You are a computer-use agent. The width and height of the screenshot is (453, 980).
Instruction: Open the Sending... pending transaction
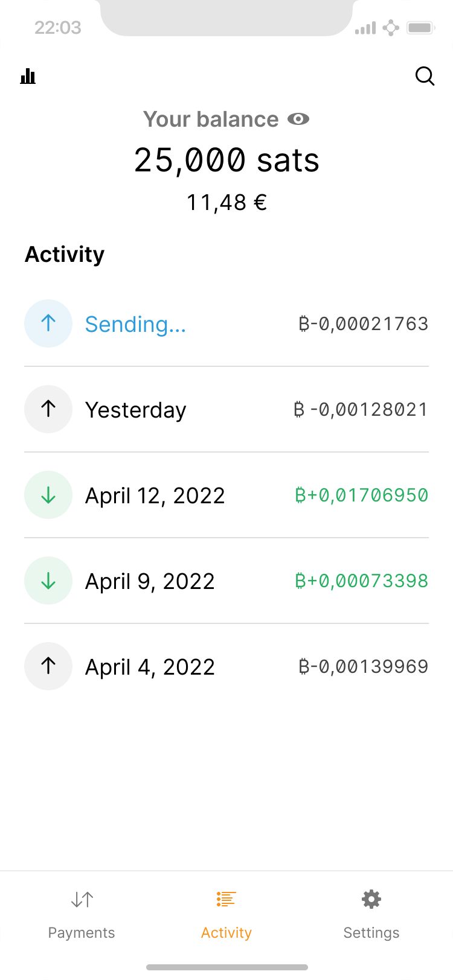pyautogui.click(x=135, y=325)
